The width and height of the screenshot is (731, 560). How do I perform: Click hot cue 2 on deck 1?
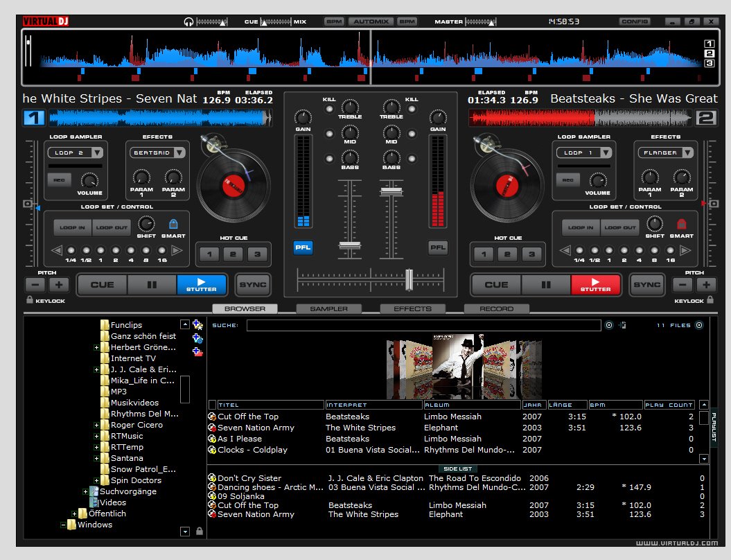(x=233, y=254)
